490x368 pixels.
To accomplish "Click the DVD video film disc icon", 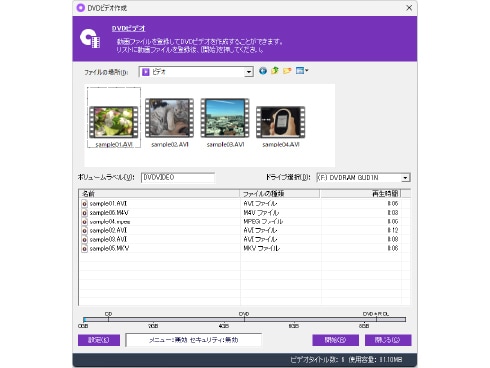I will click(x=90, y=39).
